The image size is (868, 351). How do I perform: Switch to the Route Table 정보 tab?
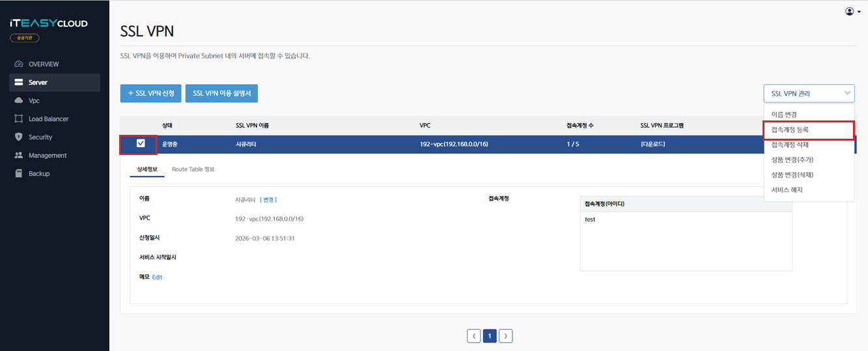point(193,169)
